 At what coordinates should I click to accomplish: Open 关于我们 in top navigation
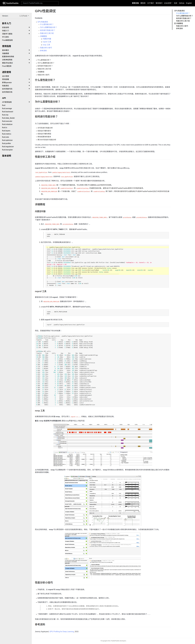pos(151,3)
